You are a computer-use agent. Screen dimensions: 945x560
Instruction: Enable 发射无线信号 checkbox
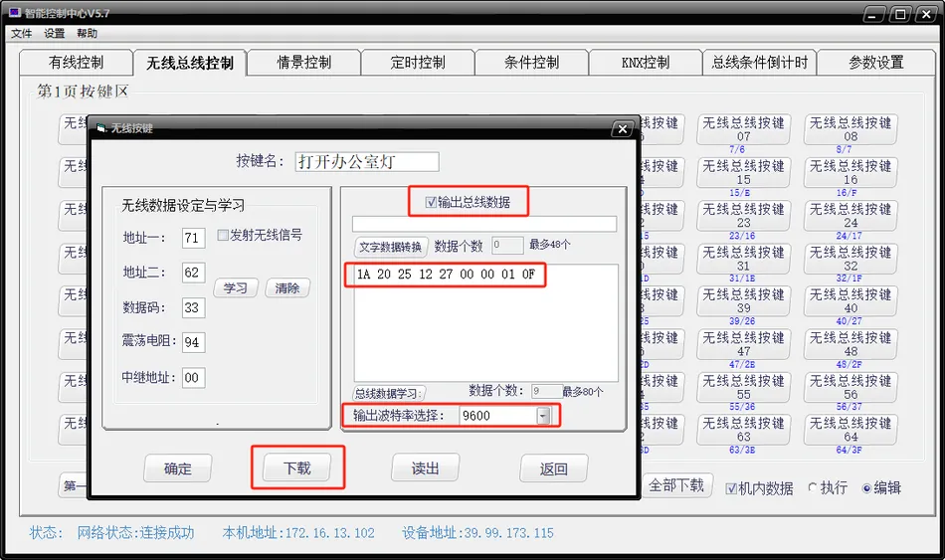[223, 235]
